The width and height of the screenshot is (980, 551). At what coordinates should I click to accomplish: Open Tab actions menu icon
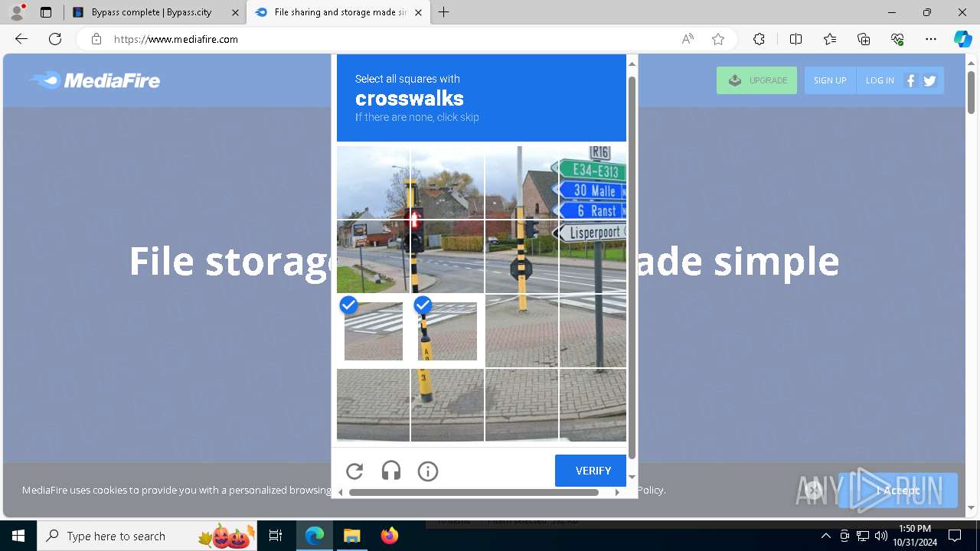[x=46, y=12]
